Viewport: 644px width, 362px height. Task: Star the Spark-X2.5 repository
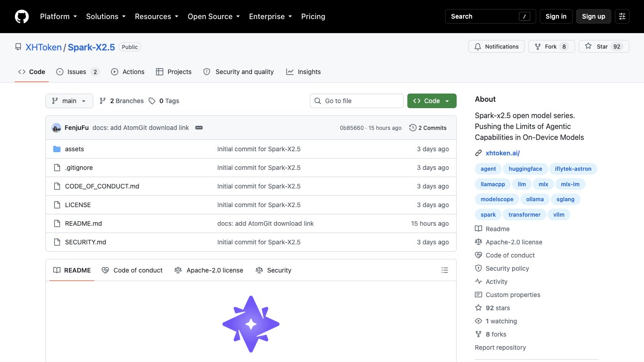tap(604, 46)
